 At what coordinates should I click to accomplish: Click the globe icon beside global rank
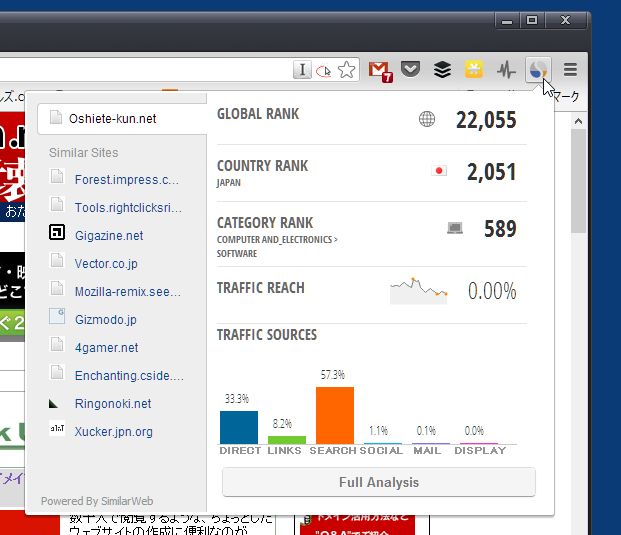427,119
